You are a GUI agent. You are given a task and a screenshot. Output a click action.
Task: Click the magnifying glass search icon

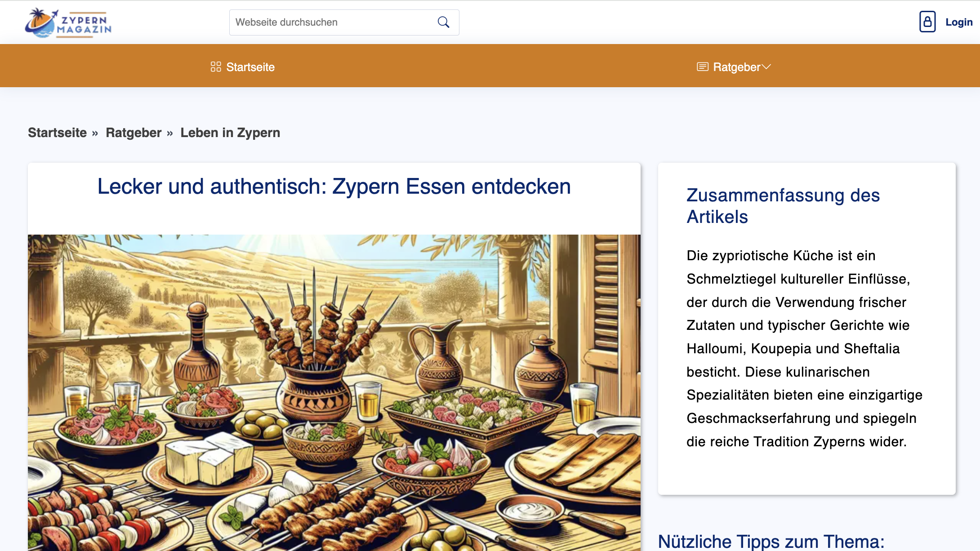coord(443,22)
